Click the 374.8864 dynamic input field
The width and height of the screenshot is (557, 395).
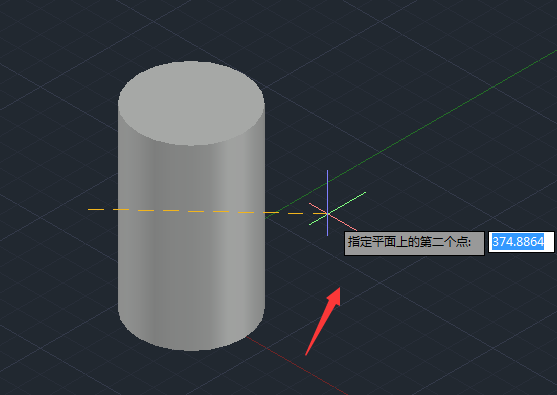pyautogui.click(x=521, y=242)
